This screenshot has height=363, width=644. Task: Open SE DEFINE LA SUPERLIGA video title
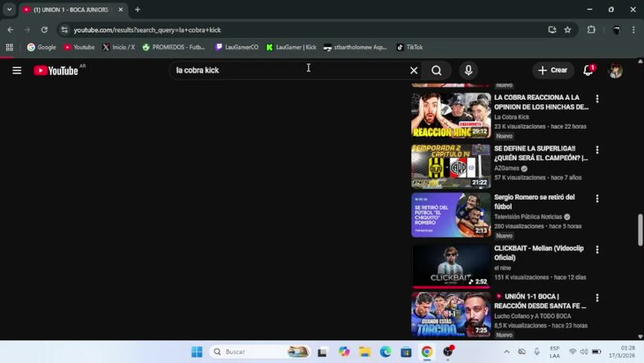[x=541, y=153]
